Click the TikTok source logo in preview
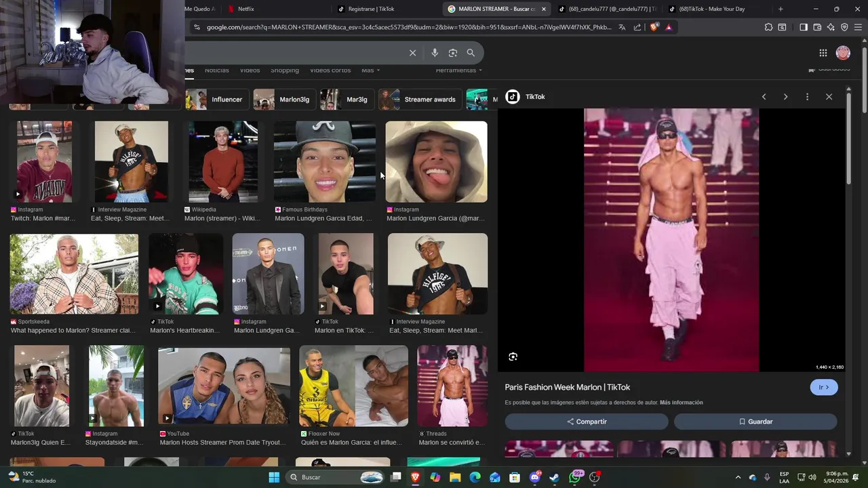The height and width of the screenshot is (488, 868). (513, 97)
